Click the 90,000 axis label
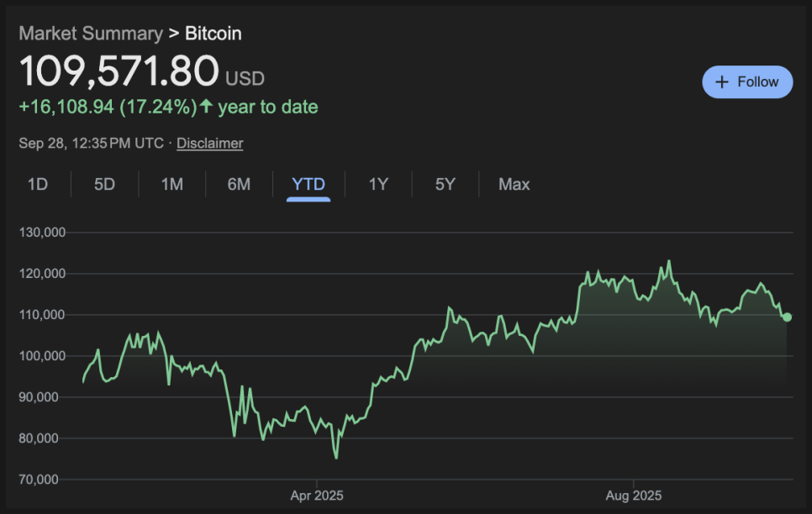 (x=39, y=397)
